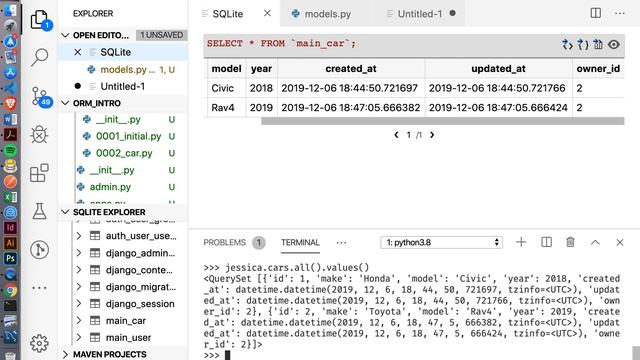The height and width of the screenshot is (360, 640).
Task: Launch Illustrator from the dock
Action: click(x=10, y=243)
